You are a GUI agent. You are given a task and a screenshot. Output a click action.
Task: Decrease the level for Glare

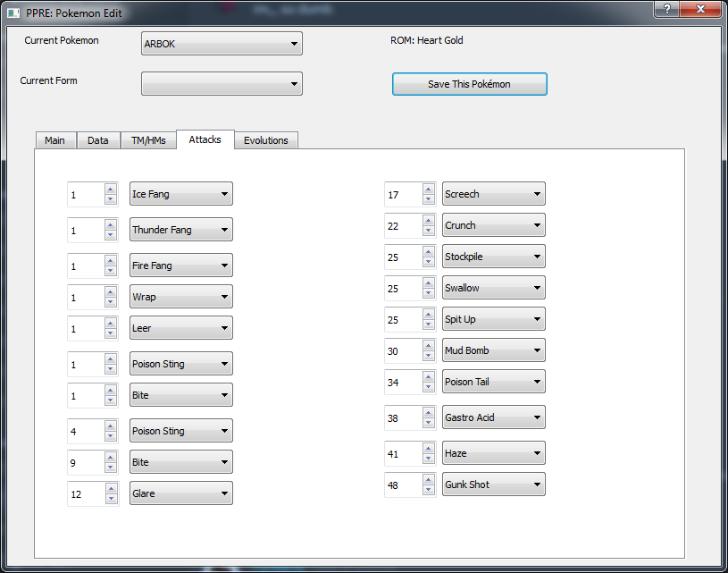point(111,499)
